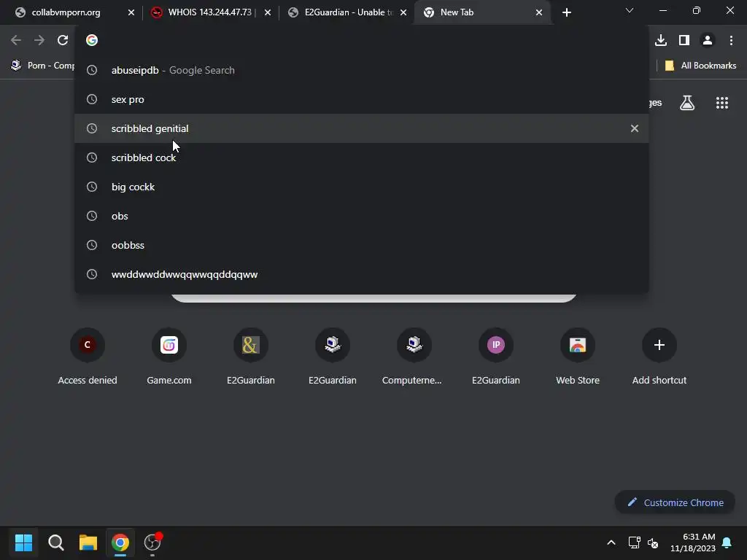Open the taskbar Search icon
The height and width of the screenshot is (560, 747).
pyautogui.click(x=55, y=542)
